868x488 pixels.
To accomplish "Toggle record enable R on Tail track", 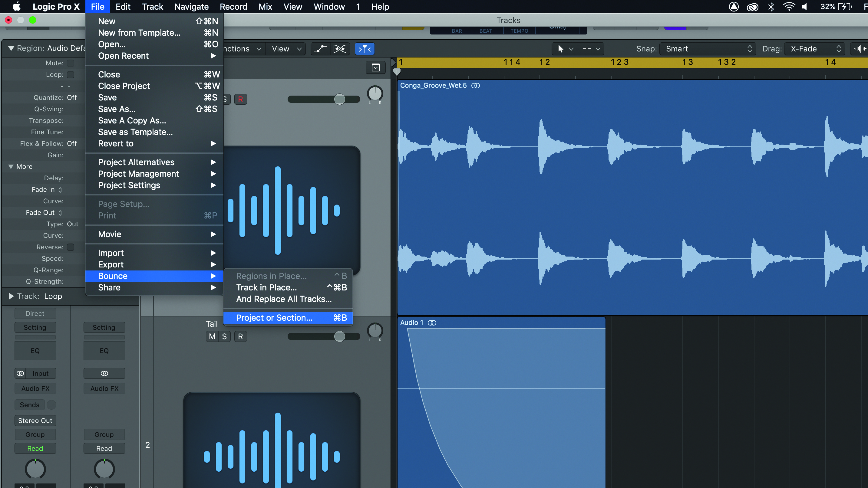I will [x=240, y=336].
